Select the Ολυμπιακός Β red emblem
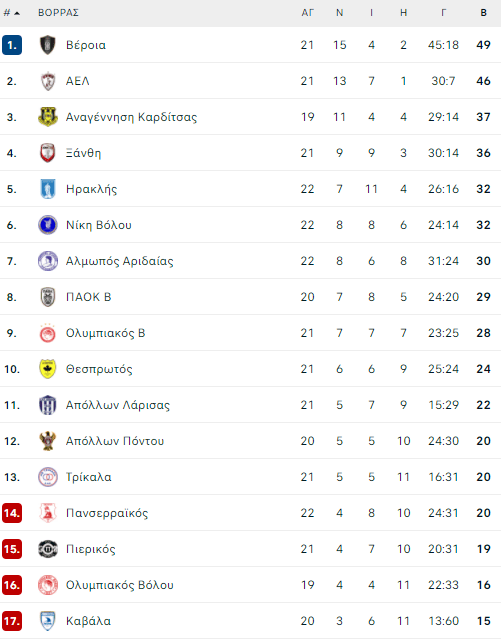 point(48,333)
